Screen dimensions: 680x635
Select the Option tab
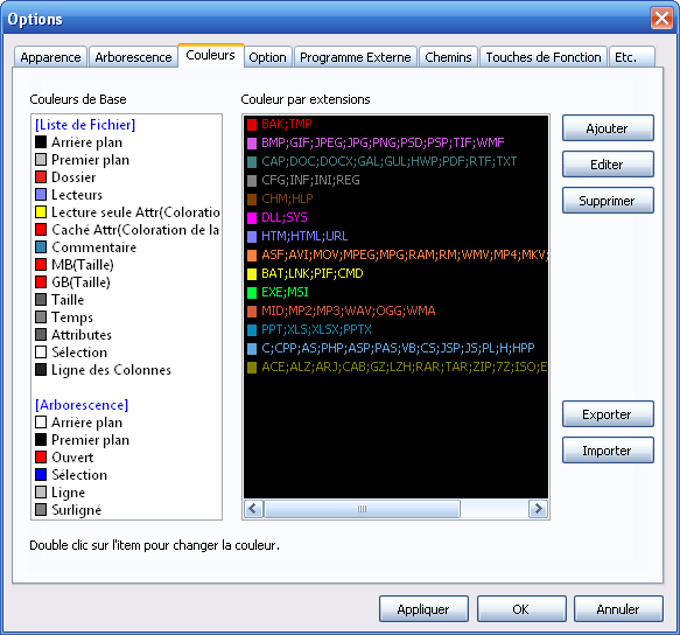[268, 57]
